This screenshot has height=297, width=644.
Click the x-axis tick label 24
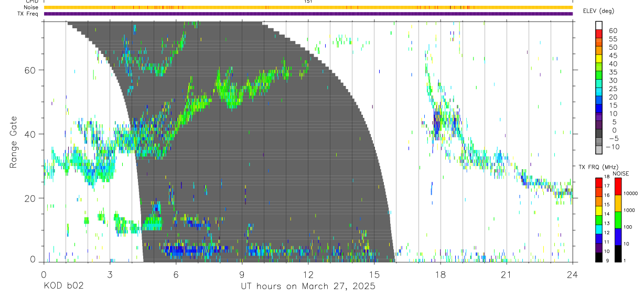(x=573, y=274)
